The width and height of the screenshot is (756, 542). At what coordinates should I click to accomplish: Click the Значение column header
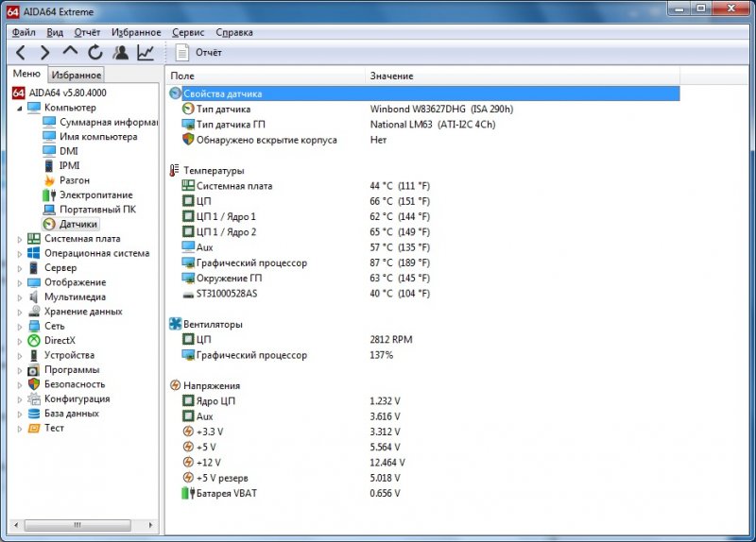point(391,76)
